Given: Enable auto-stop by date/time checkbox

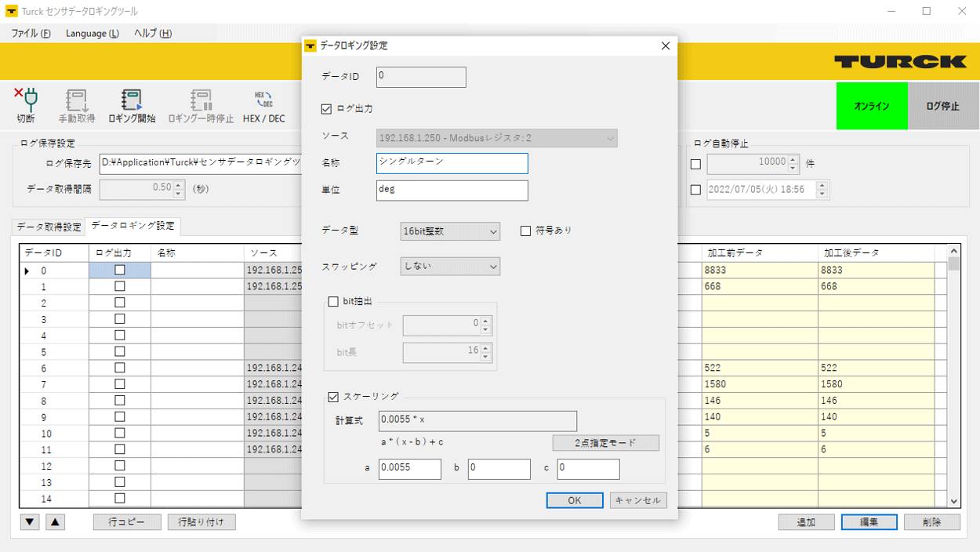Looking at the screenshot, I should pos(695,190).
